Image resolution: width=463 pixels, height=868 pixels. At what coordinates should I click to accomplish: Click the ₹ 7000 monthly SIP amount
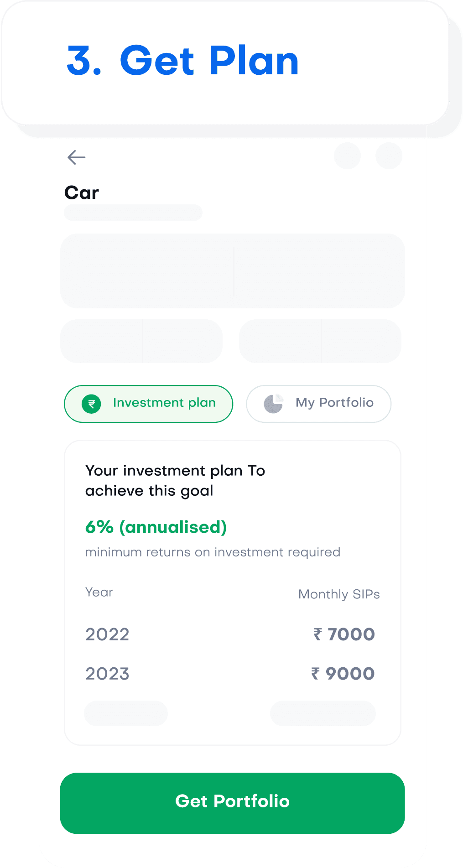344,634
